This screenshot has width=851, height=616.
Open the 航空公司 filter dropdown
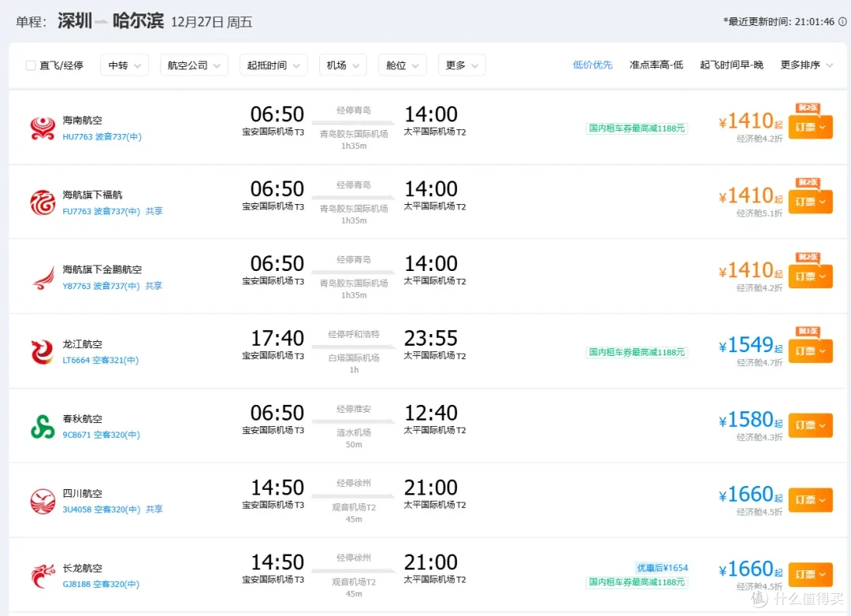pos(194,65)
